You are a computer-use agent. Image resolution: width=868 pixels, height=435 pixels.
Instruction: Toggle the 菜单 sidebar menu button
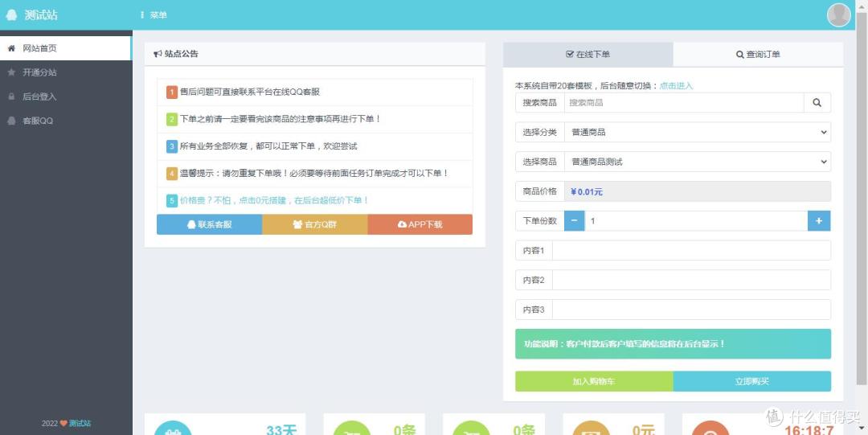click(154, 15)
